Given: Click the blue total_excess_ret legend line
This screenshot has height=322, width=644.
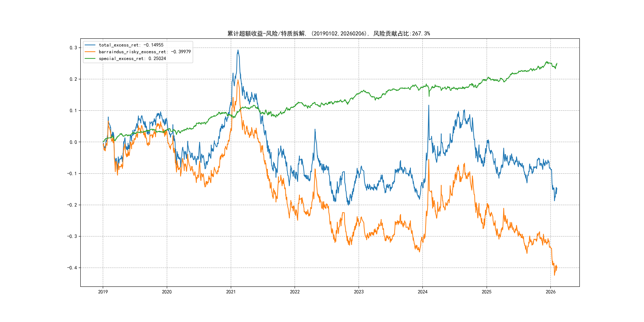Looking at the screenshot, I should pos(90,45).
